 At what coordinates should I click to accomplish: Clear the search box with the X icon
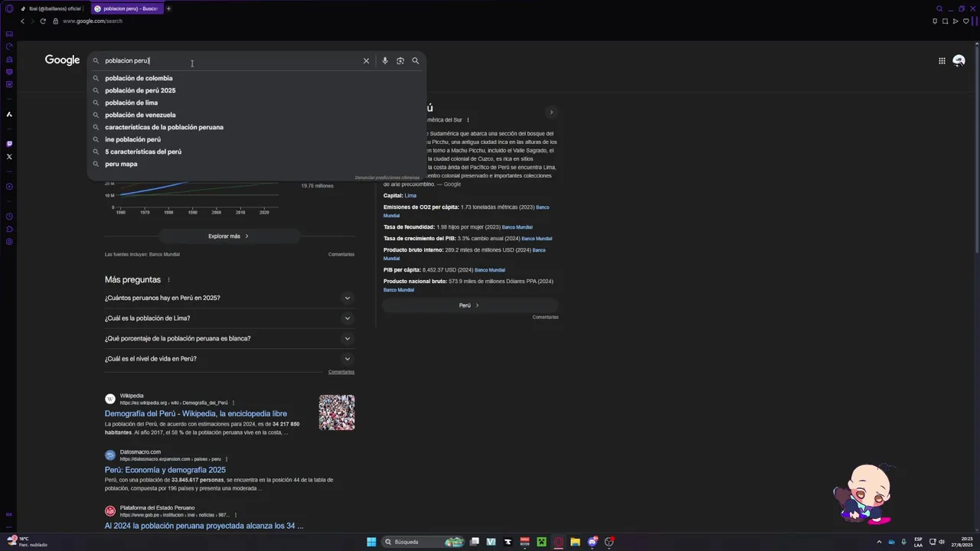click(x=366, y=60)
